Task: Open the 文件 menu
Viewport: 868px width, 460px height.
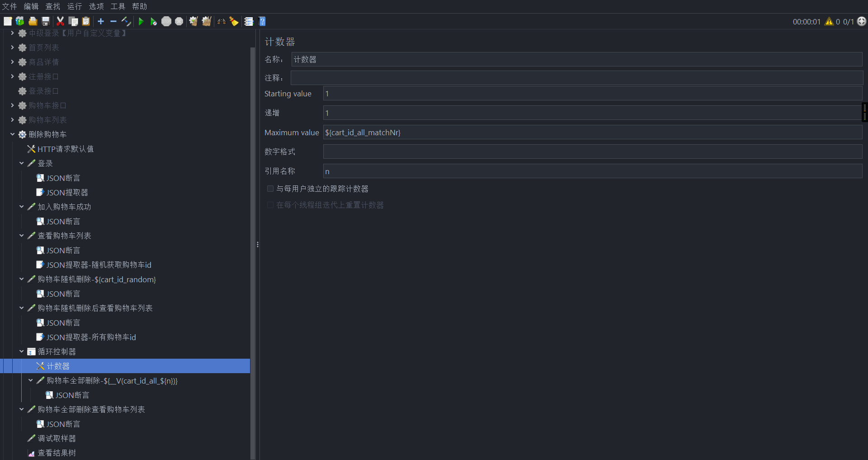Action: click(x=9, y=6)
